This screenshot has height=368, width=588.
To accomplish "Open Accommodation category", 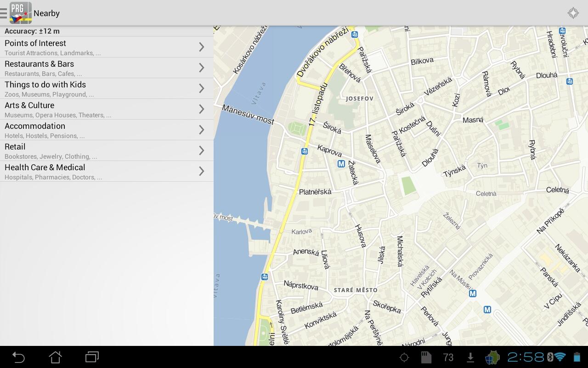I will pyautogui.click(x=107, y=130).
